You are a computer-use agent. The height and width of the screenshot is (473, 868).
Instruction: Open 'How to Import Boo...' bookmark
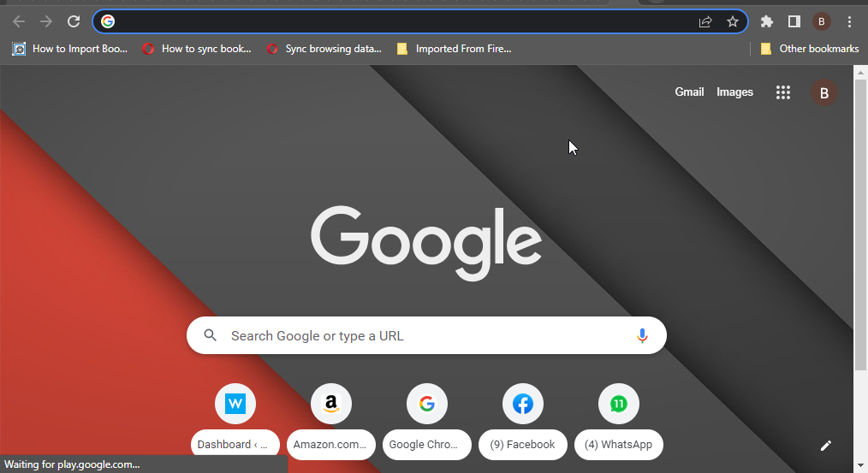coord(69,49)
